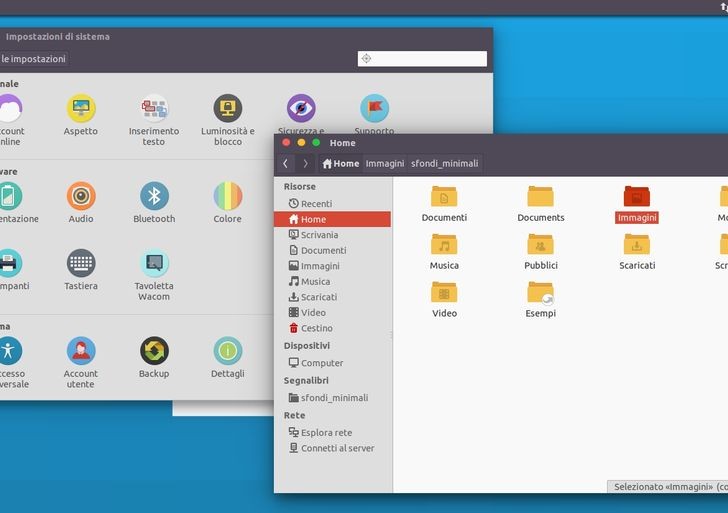The image size is (728, 513).
Task: Open Alimentazione battery icon
Action: click(10, 196)
